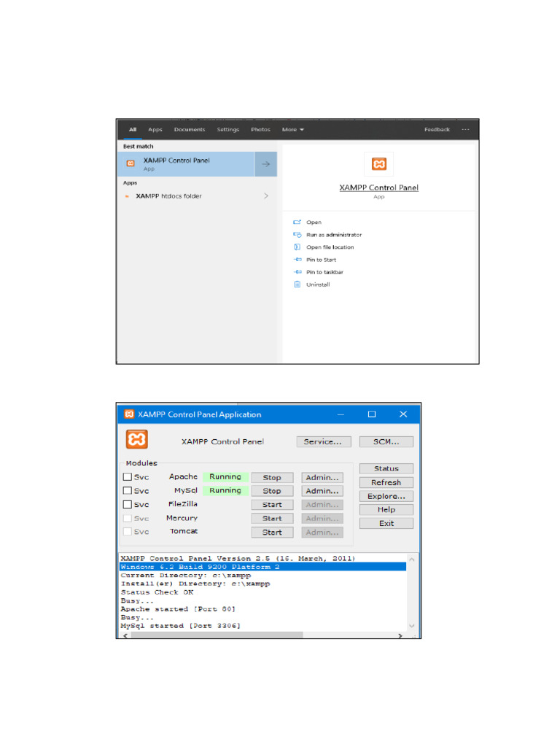Click the log scroll-left arrow
Image resolution: width=560 pixels, height=747 pixels.
125,635
